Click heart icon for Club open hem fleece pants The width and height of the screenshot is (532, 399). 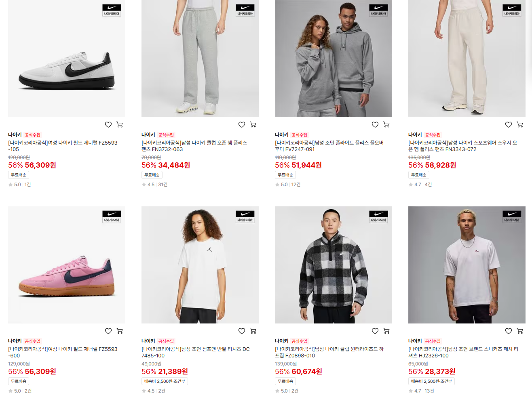pyautogui.click(x=242, y=125)
